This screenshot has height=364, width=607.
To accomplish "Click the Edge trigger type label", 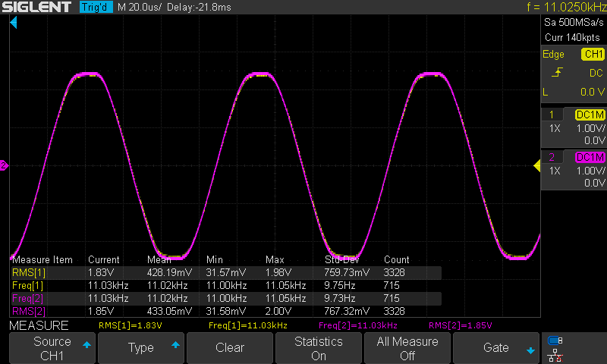I will [x=553, y=55].
